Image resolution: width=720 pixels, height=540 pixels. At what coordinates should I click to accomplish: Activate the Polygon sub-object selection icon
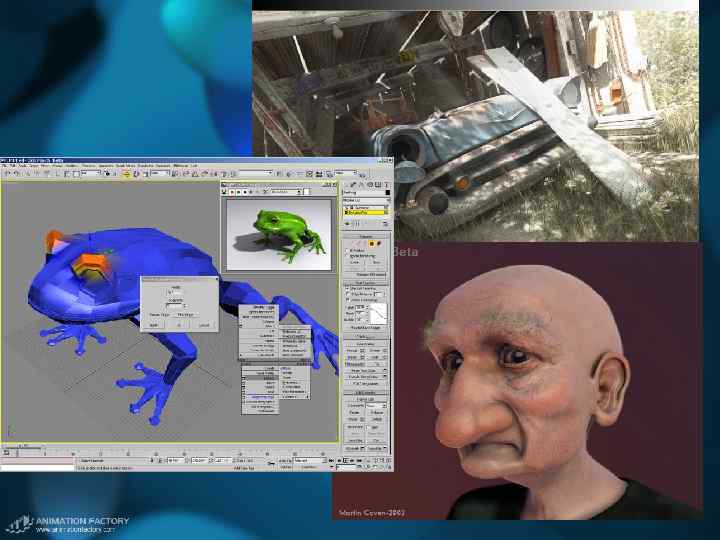click(372, 242)
